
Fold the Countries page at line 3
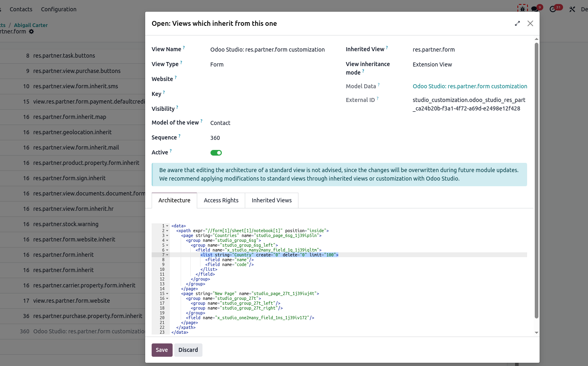click(167, 236)
